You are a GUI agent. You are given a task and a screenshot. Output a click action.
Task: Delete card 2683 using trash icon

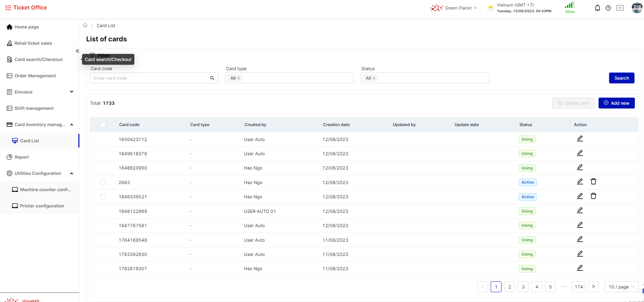[x=593, y=182]
